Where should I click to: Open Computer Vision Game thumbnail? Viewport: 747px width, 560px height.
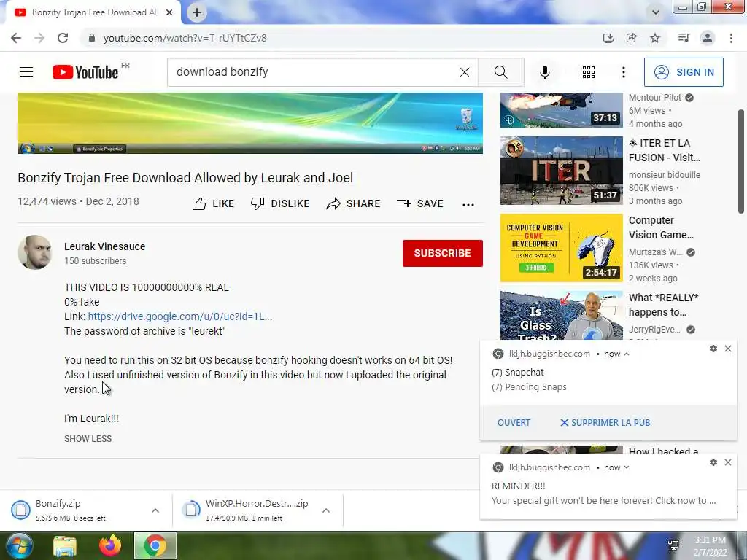pos(561,248)
